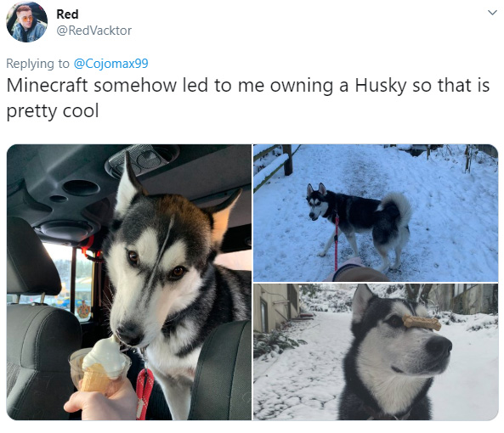Visit the @RedVacktor handle

coord(93,31)
